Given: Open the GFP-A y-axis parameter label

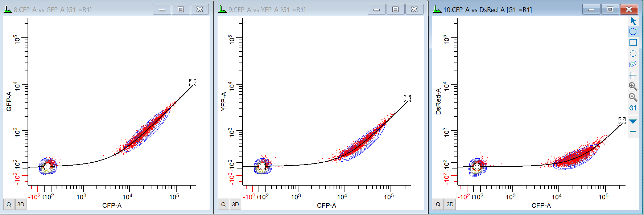Looking at the screenshot, I should [9, 101].
